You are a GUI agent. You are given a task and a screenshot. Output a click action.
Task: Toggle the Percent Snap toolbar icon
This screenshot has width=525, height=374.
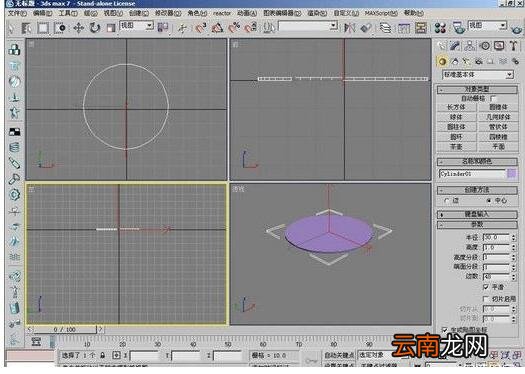coord(234,28)
